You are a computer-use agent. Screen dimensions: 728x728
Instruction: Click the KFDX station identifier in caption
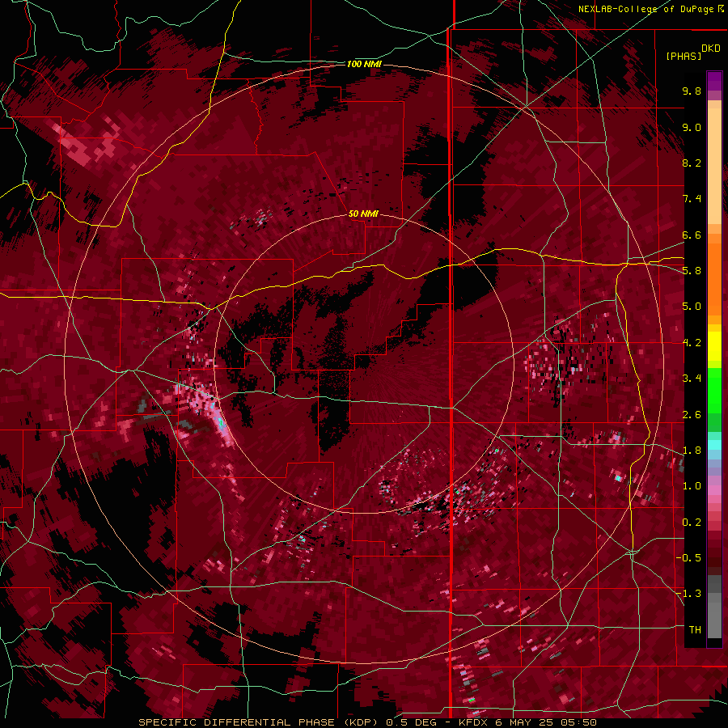coord(474,722)
